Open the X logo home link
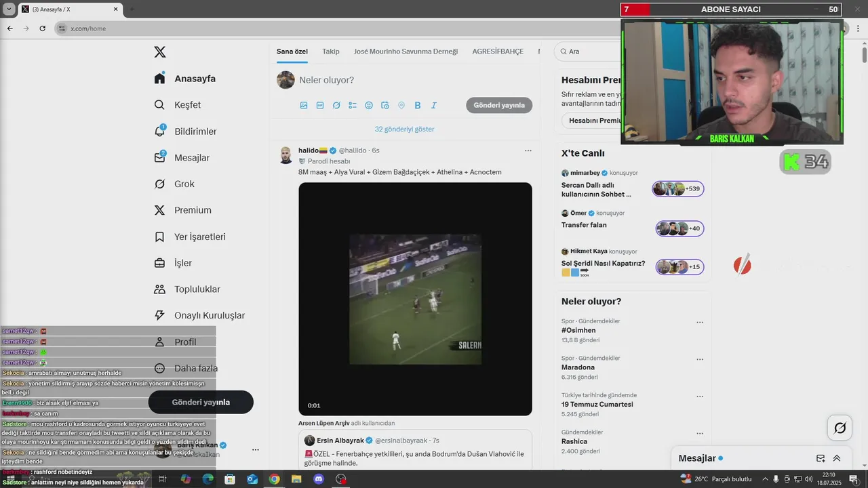 click(x=160, y=52)
